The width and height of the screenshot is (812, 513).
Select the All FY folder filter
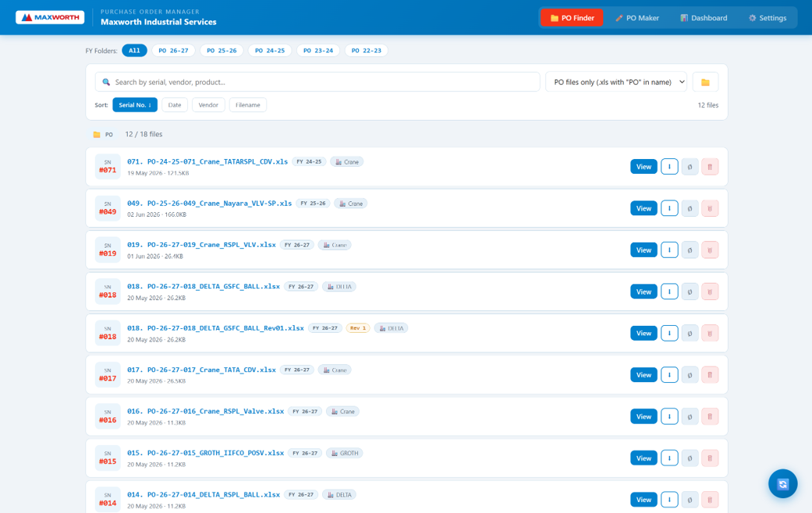(x=134, y=50)
